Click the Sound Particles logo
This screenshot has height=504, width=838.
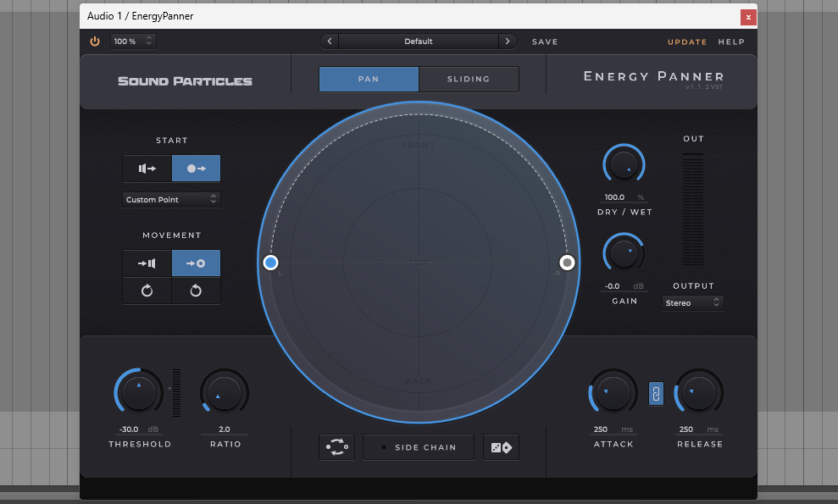click(185, 81)
